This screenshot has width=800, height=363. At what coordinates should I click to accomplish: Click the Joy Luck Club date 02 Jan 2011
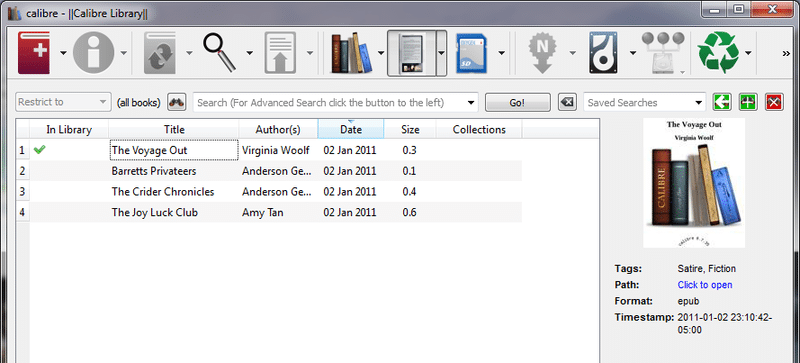349,212
